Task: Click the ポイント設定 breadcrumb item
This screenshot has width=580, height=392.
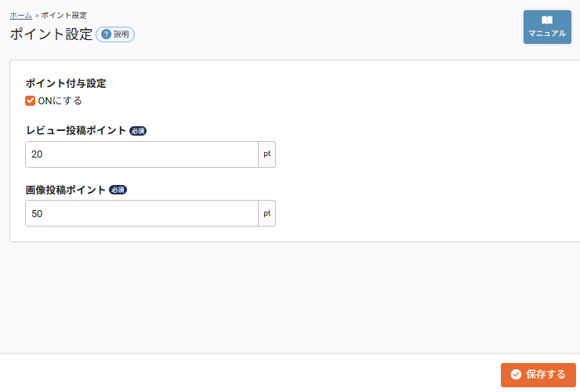Action: pyautogui.click(x=64, y=15)
